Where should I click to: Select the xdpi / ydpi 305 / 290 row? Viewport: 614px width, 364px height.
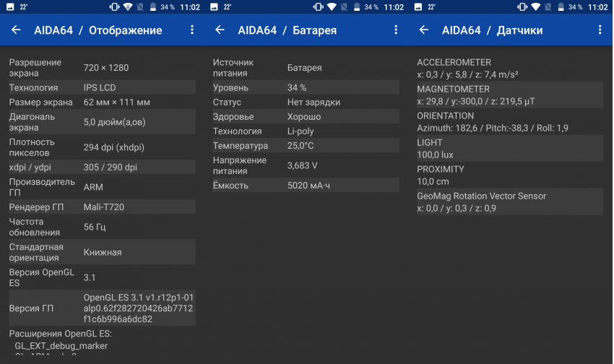[102, 167]
